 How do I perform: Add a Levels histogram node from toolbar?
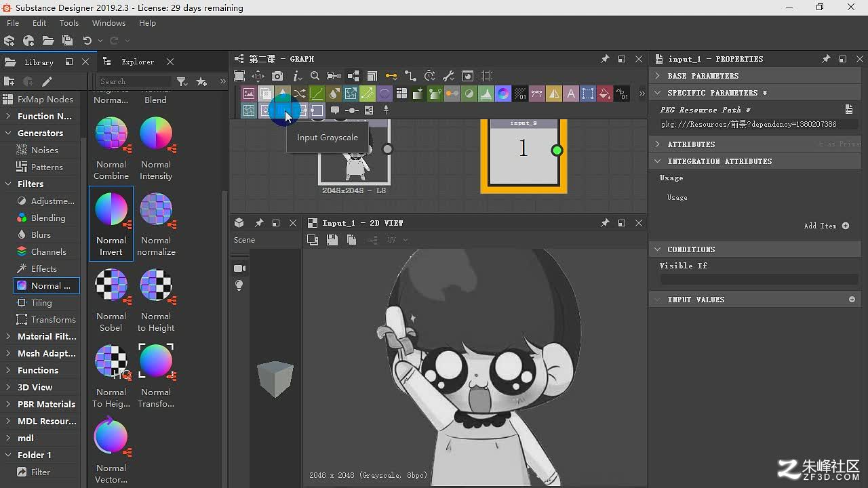[x=486, y=94]
